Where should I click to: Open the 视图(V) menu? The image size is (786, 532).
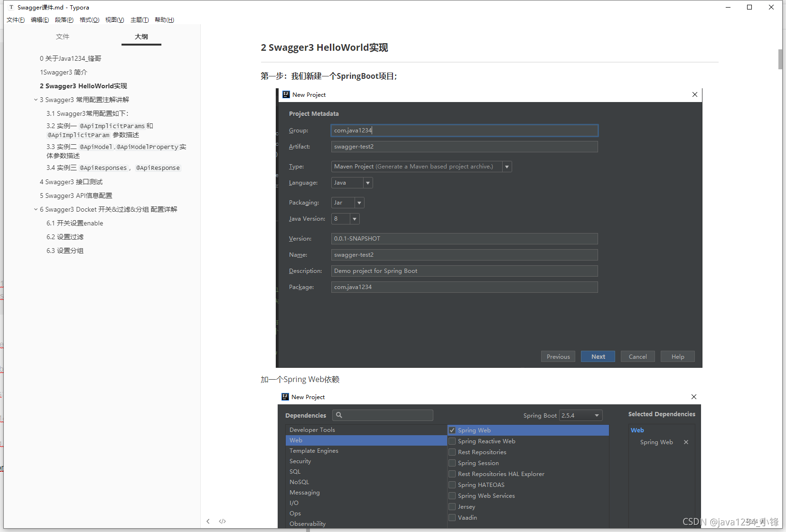click(x=114, y=20)
